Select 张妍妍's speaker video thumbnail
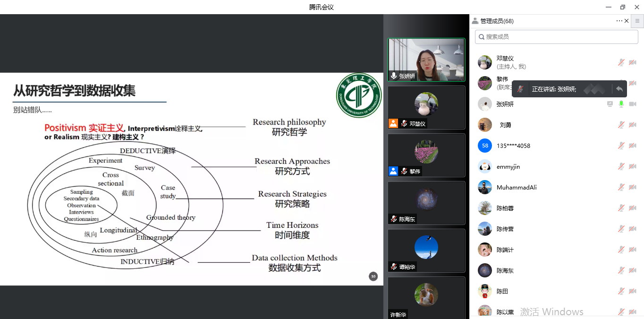This screenshot has height=319, width=644. click(426, 60)
